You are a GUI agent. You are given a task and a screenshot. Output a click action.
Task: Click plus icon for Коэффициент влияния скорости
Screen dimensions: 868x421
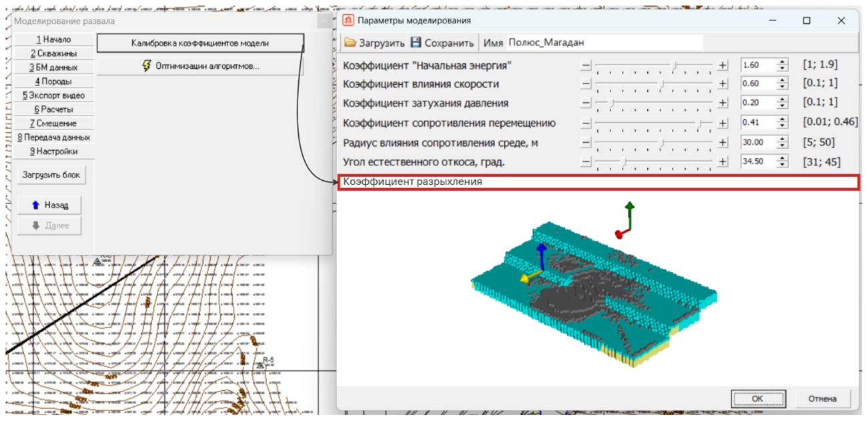click(x=723, y=85)
